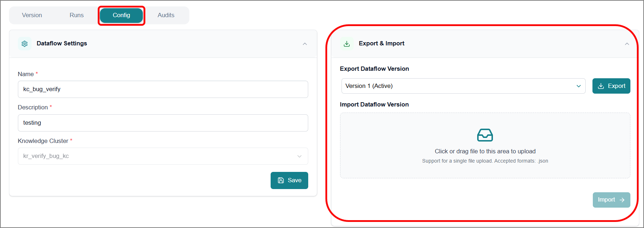This screenshot has height=228, width=644.
Task: Export the selected dataflow version
Action: click(611, 86)
